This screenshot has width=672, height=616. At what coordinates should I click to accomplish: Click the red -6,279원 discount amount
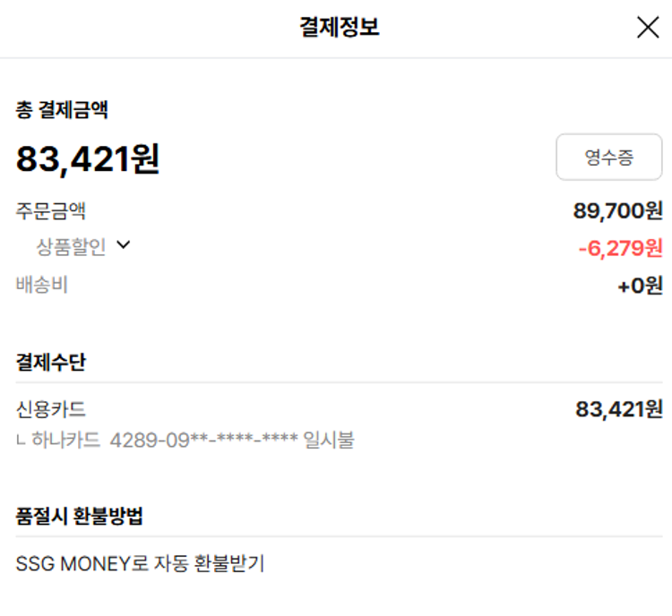click(x=620, y=248)
